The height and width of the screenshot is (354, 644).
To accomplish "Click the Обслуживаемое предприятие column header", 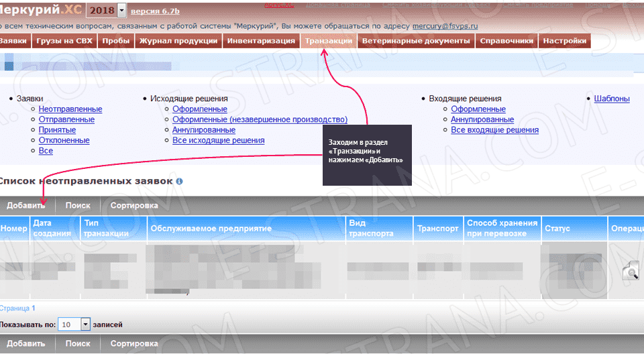I will pos(246,229).
